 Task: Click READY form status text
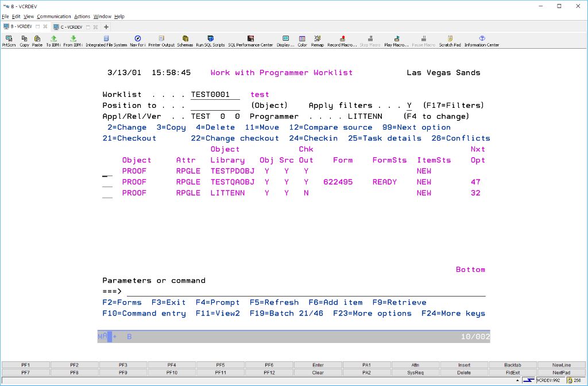384,182
